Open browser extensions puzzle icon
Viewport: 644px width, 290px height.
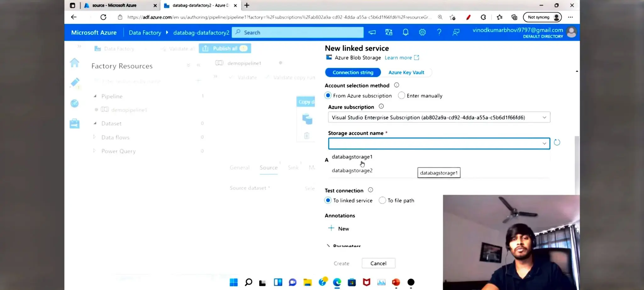click(483, 17)
